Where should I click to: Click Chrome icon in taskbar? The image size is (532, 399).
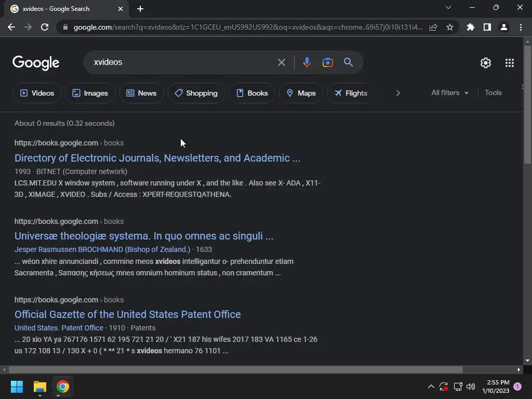tap(63, 387)
